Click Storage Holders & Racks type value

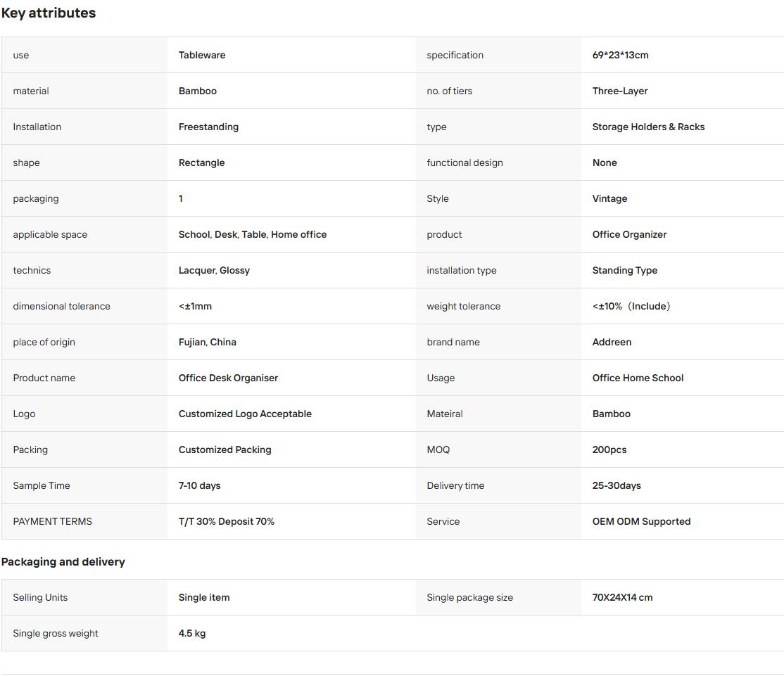pyautogui.click(x=648, y=127)
